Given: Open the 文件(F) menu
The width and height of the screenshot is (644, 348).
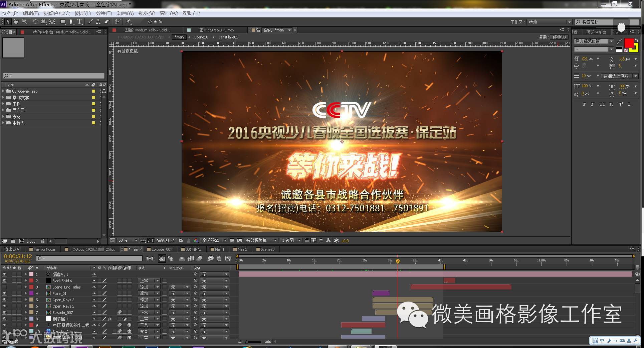Looking at the screenshot, I should point(10,13).
